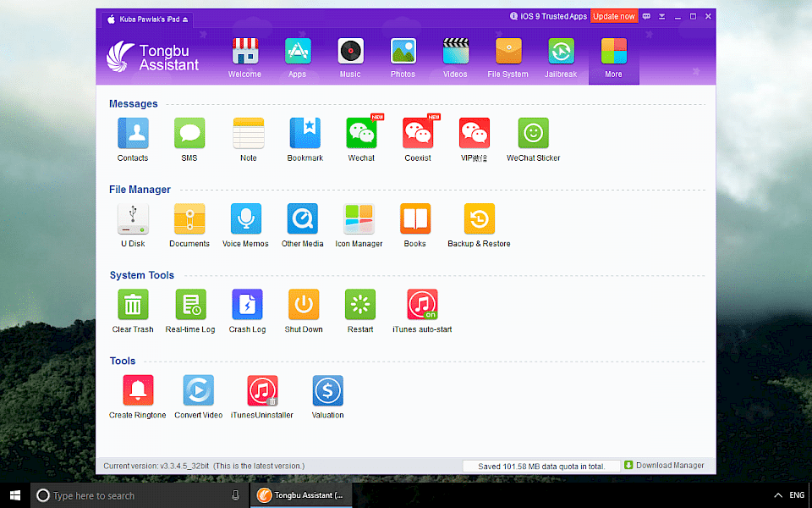Open the red VIP WeChat icon

474,133
